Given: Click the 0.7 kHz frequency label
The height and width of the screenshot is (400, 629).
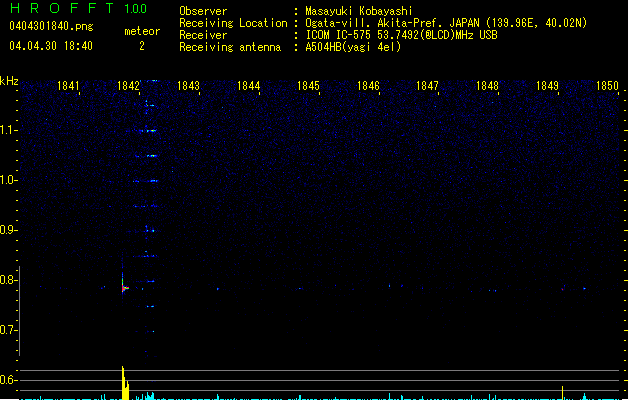Looking at the screenshot, I should click(8, 330).
